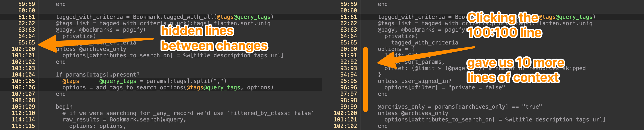644x130 pixels.
Task: Click the orange @tags on left line 105
Action: coord(71,81)
